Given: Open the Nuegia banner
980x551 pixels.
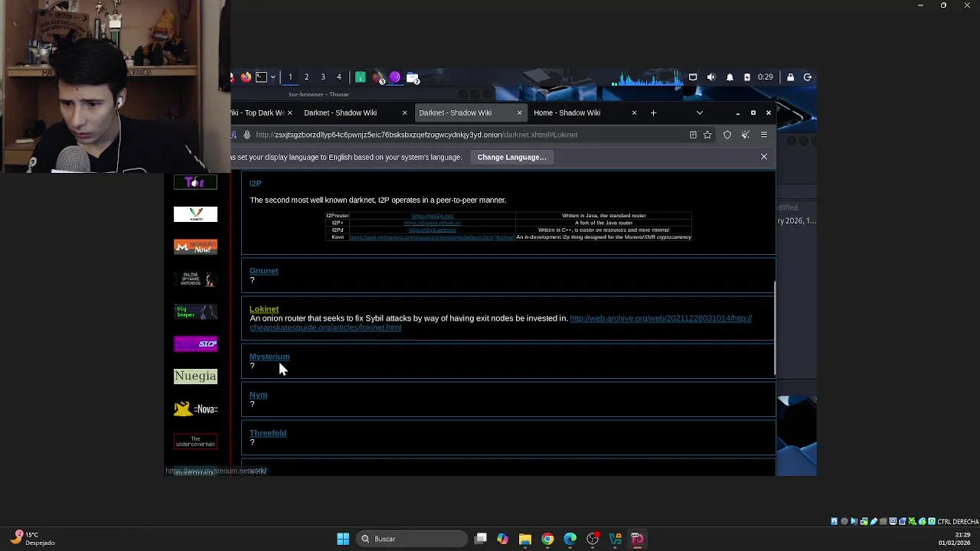Looking at the screenshot, I should point(195,376).
